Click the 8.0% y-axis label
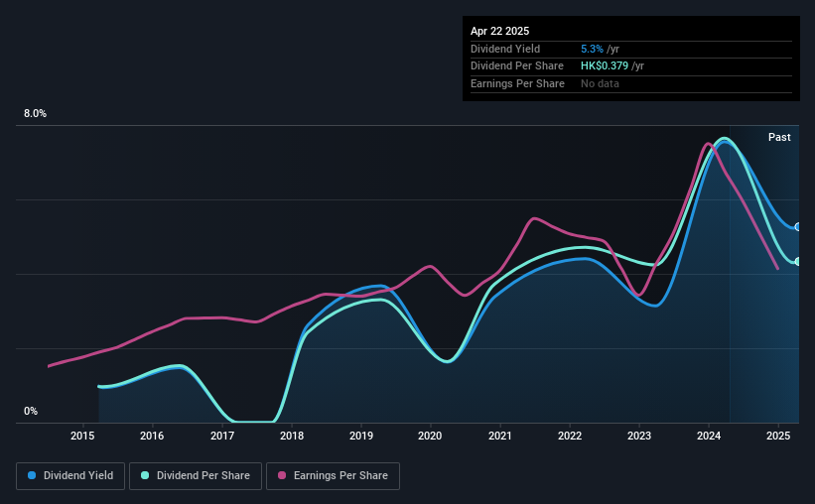The image size is (815, 504). [x=35, y=114]
